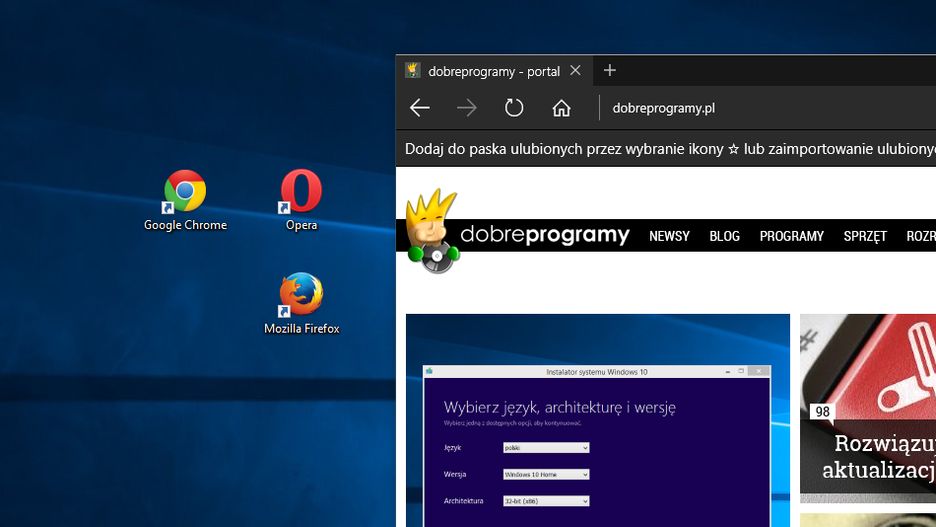Click the 98 comments badge
Screen dimensions: 936x527
pyautogui.click(x=823, y=412)
